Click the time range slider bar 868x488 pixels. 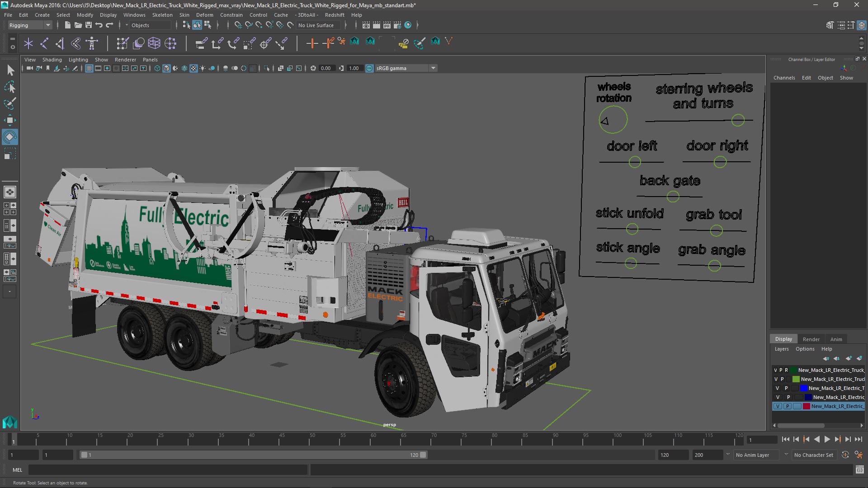coord(253,455)
